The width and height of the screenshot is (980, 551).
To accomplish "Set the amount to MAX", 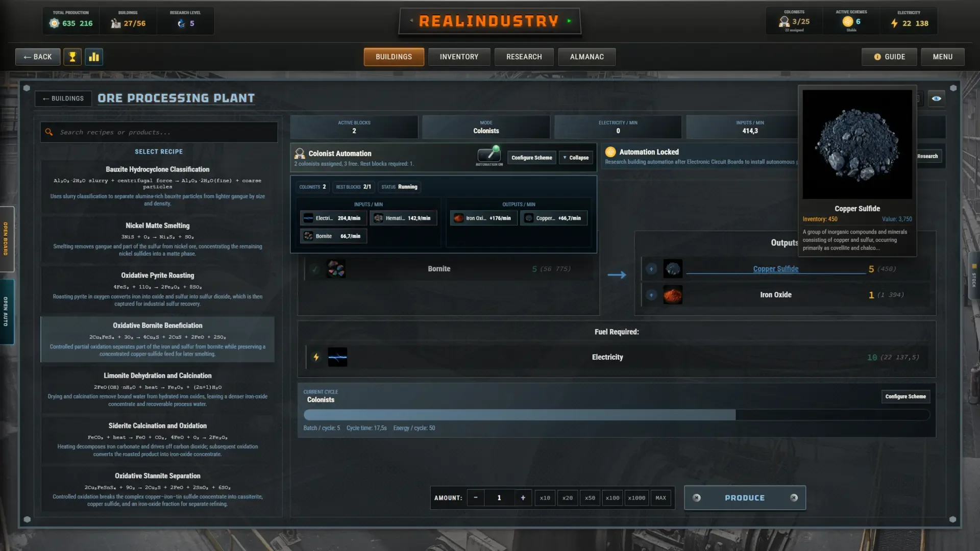I will click(x=660, y=497).
